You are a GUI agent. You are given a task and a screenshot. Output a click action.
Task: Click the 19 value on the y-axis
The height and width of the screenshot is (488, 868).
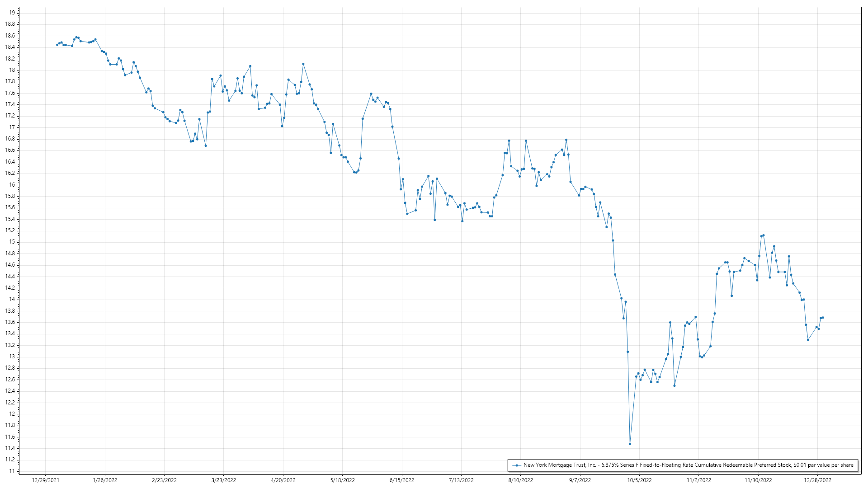click(12, 13)
